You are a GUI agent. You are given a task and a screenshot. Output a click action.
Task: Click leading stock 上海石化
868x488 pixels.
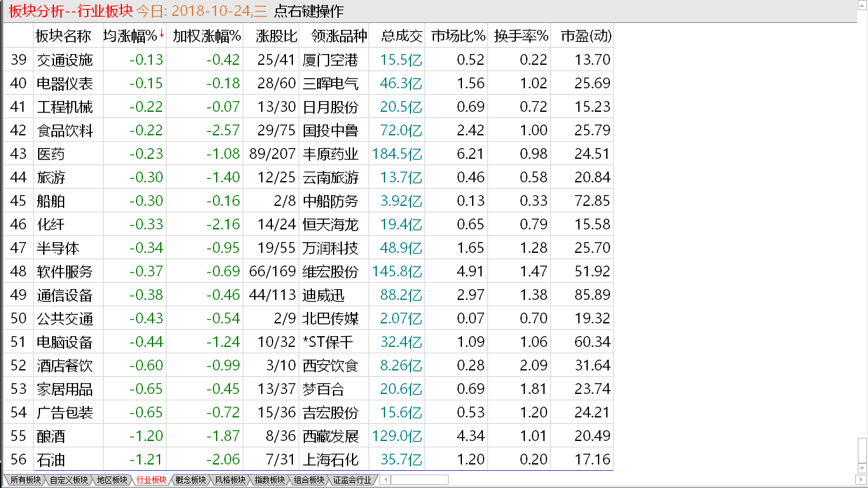pyautogui.click(x=330, y=459)
